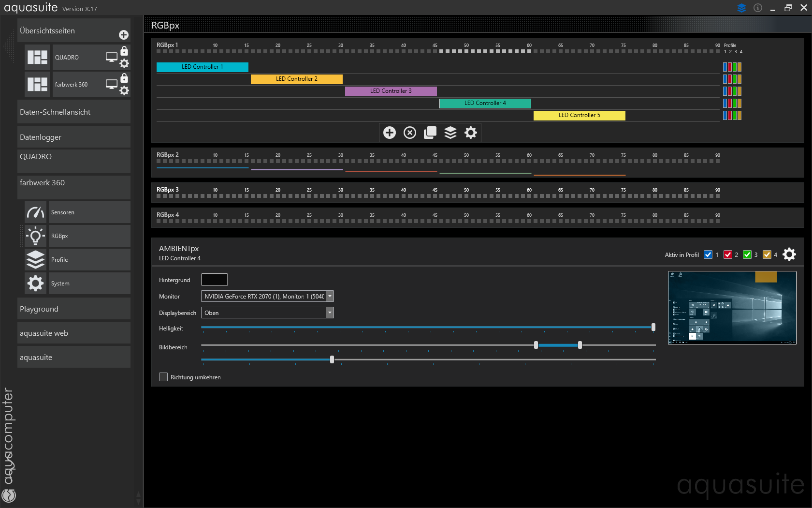Click the layers icon below LED controllers
Screen dimensions: 812x508
450,133
